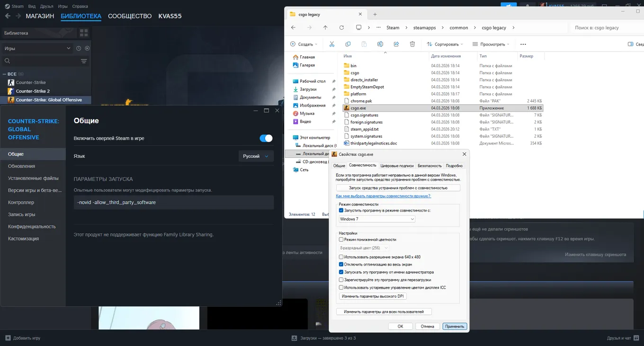
Task: Uncheck disable fullscreen optimizations checkbox
Action: tap(341, 265)
